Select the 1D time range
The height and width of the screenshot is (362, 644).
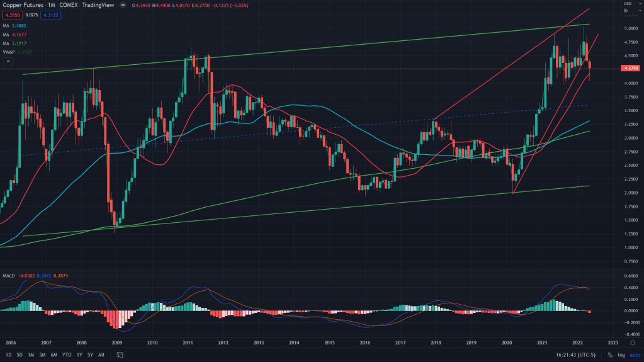click(8, 355)
